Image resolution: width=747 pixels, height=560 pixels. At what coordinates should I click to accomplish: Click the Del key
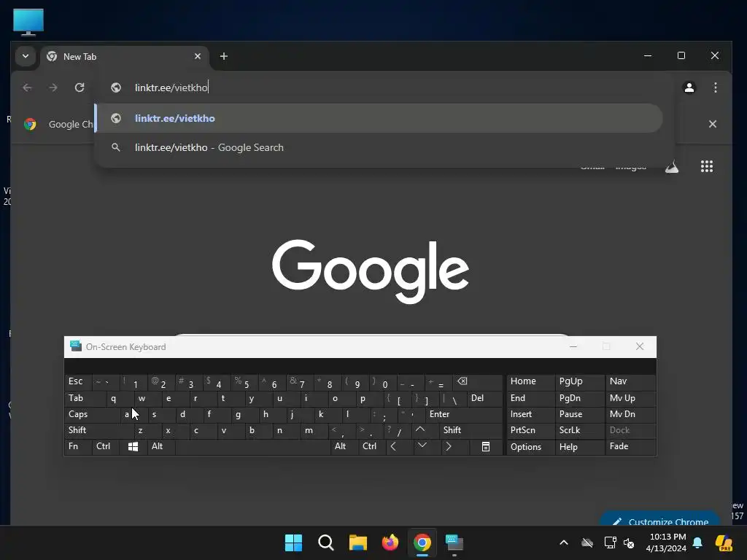484,399
